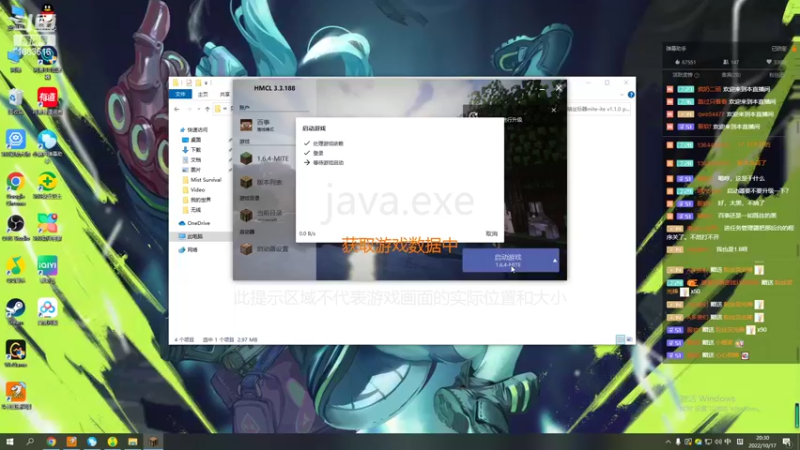
Task: Open File Explorer taskbar icon
Action: [x=133, y=441]
